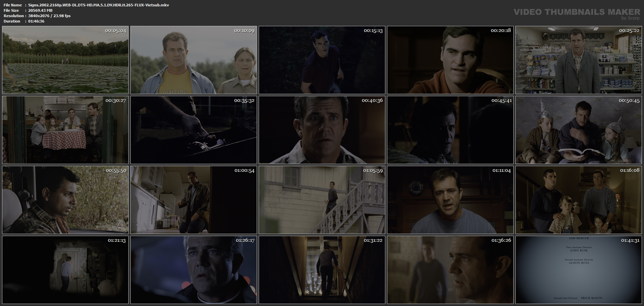The image size is (644, 306).
Task: Click the BRICK MASON credit text
Action: click(591, 298)
